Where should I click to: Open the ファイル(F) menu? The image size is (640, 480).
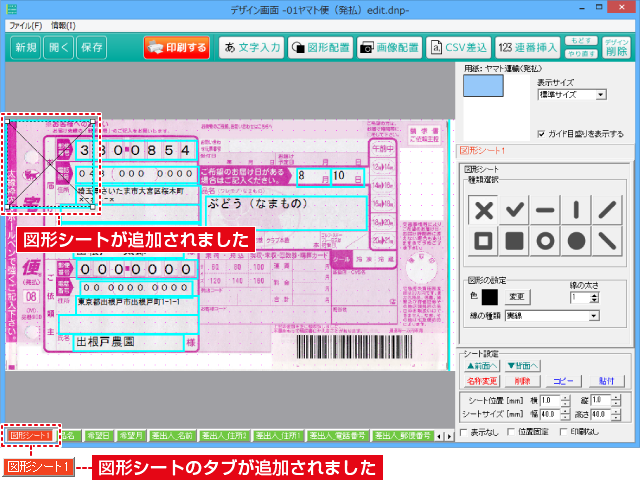25,26
